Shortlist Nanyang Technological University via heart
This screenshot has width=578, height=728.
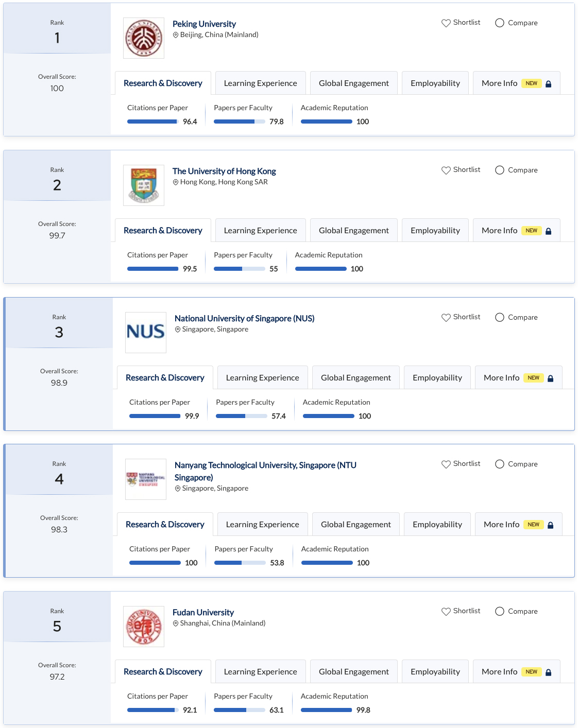[446, 464]
